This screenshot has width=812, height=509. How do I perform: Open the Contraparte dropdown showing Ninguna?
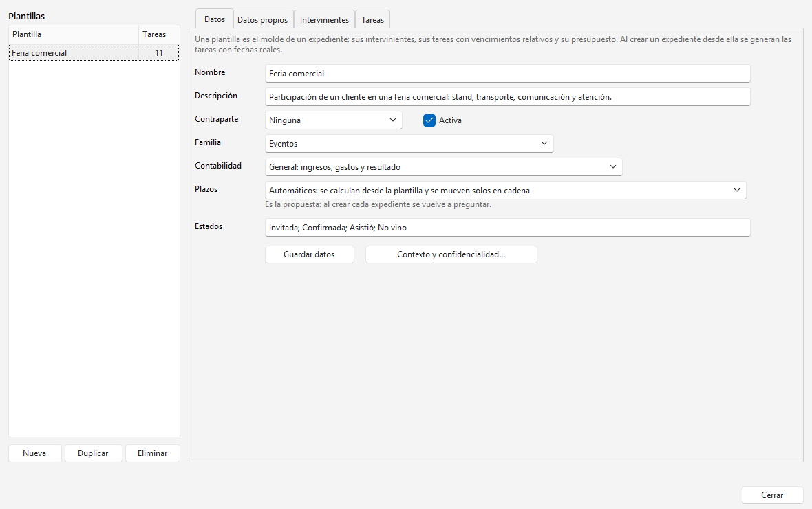[x=334, y=120]
